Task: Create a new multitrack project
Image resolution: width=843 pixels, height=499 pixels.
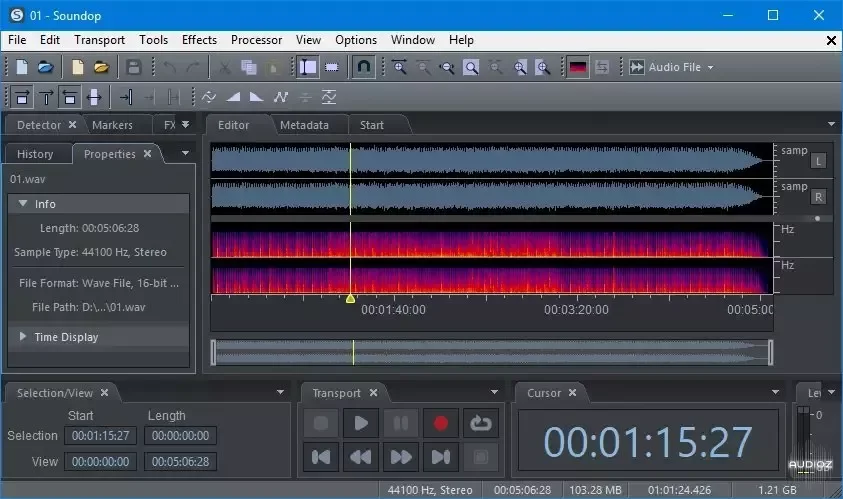Action: (78, 67)
